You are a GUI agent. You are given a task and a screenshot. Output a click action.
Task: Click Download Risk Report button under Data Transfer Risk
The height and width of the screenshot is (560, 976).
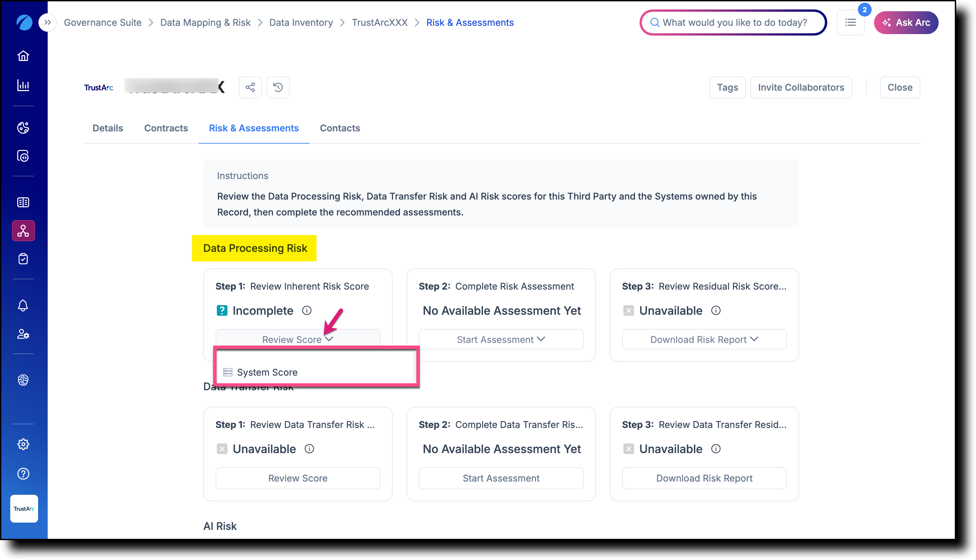(704, 478)
